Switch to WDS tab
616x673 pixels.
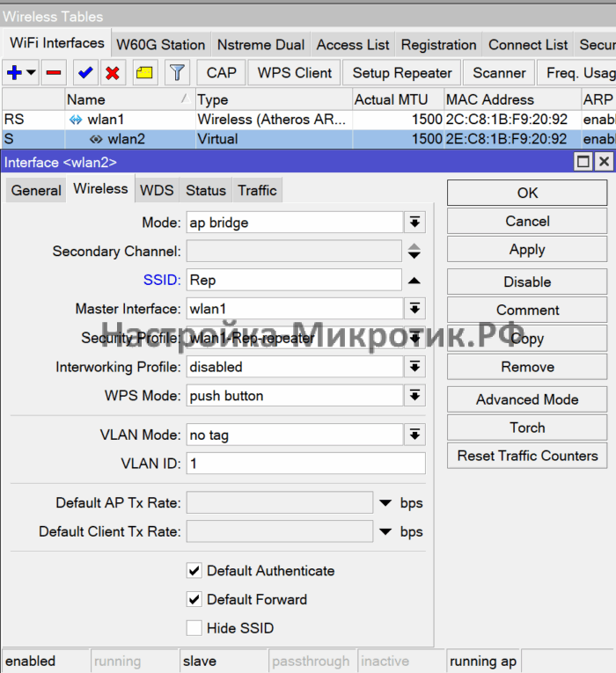157,190
